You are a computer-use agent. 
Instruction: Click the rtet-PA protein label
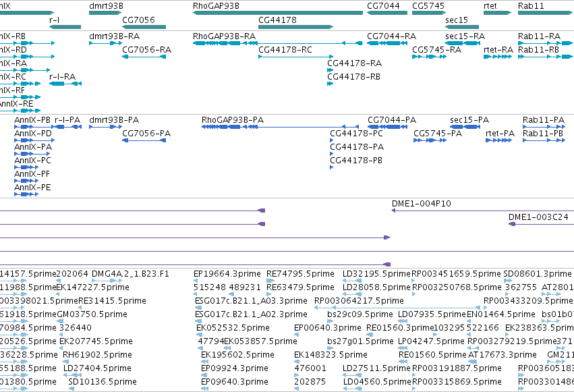tap(500, 133)
